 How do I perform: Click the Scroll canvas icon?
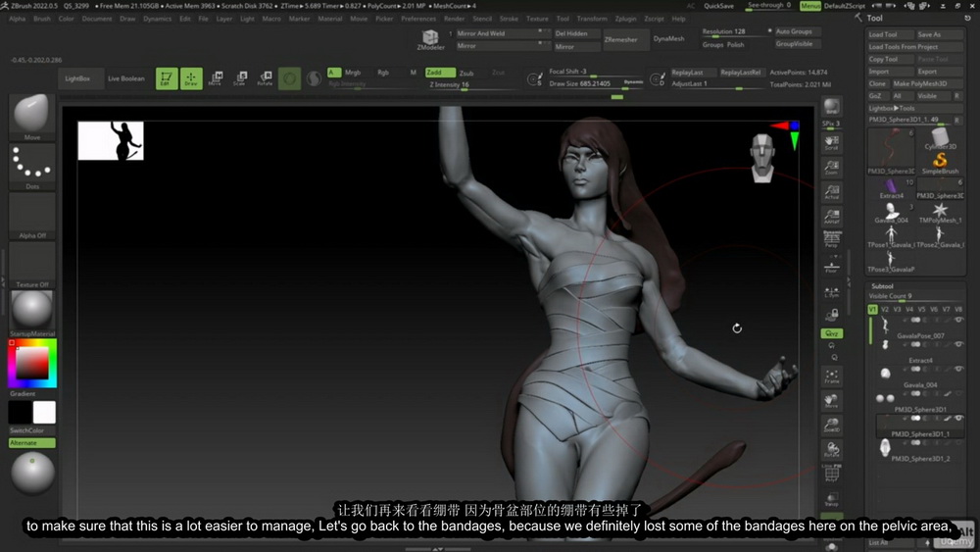(x=831, y=143)
